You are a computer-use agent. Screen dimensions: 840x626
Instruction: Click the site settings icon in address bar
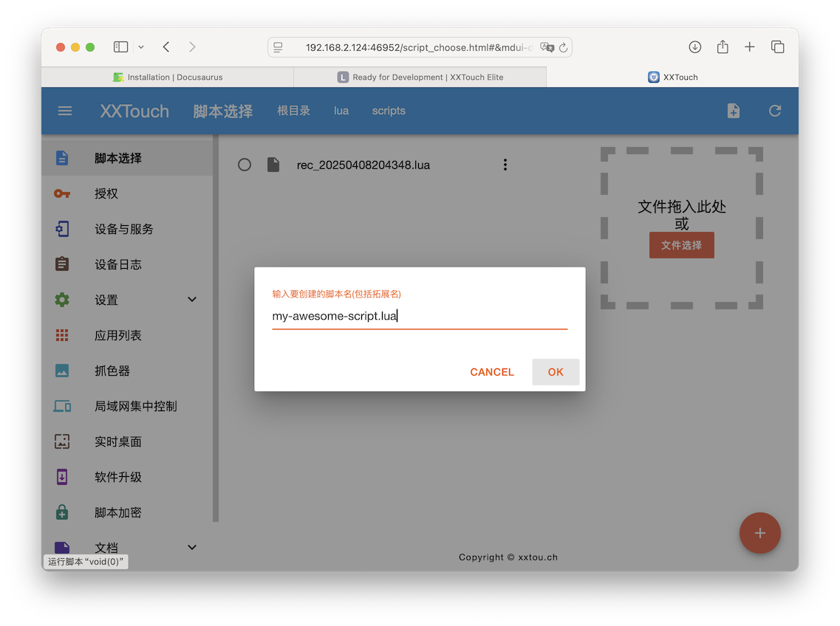278,47
